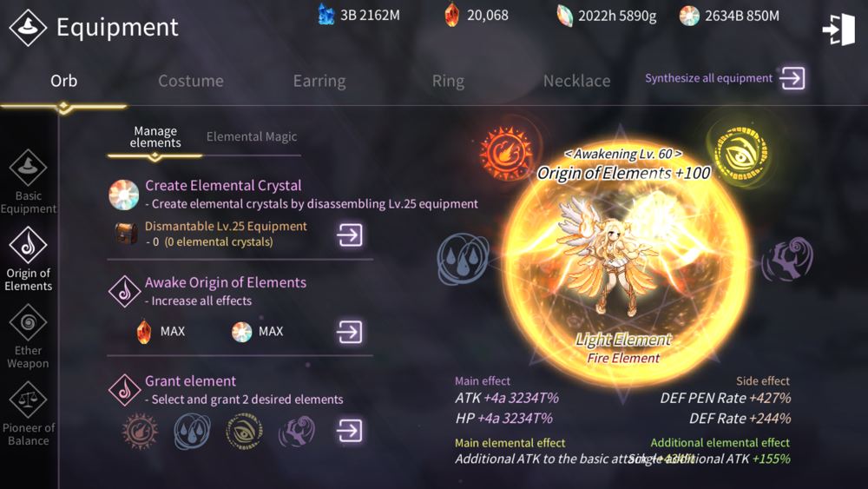Switch to the Earring tab
Screen dimensions: 868x489
[x=319, y=81]
